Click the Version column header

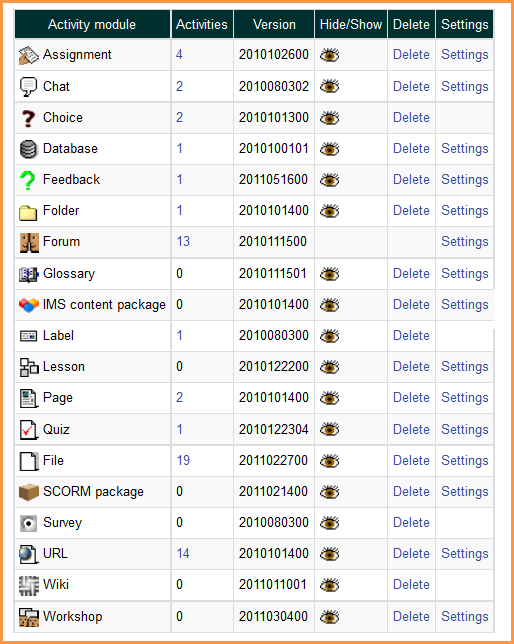tap(274, 24)
